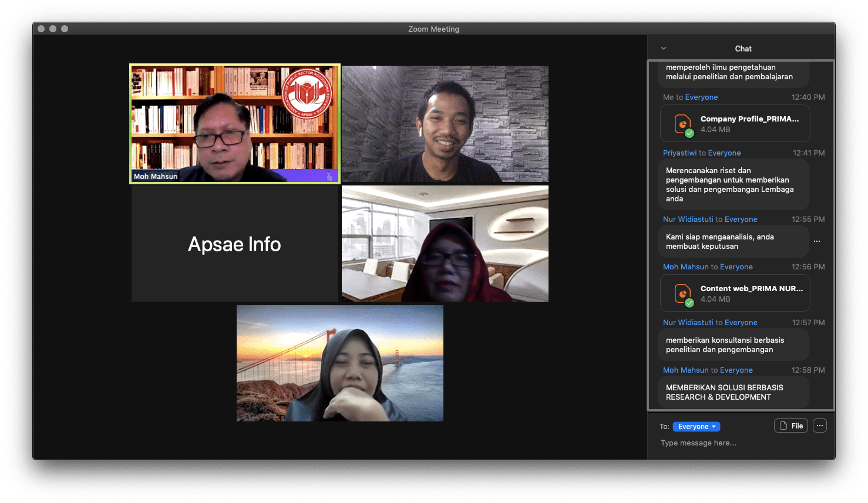The height and width of the screenshot is (503, 868).
Task: Click the 4.04 MB size under Content web_PRIMA NUR
Action: pyautogui.click(x=715, y=299)
